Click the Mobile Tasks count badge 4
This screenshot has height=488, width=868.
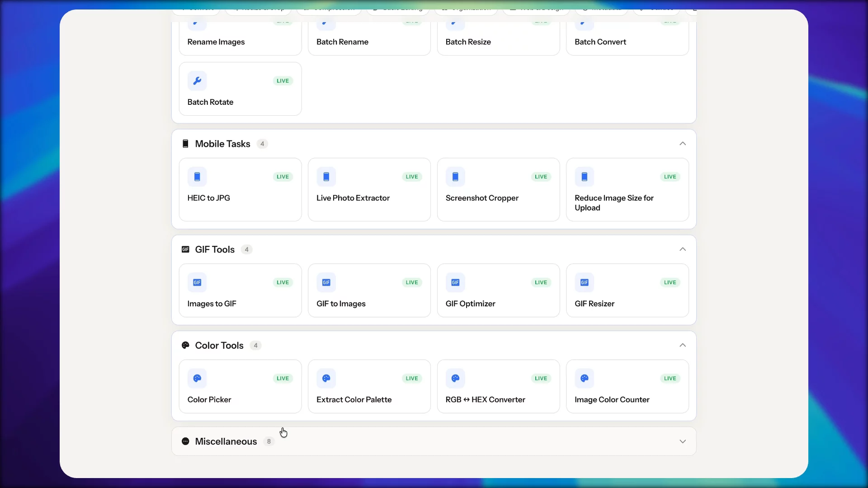262,144
